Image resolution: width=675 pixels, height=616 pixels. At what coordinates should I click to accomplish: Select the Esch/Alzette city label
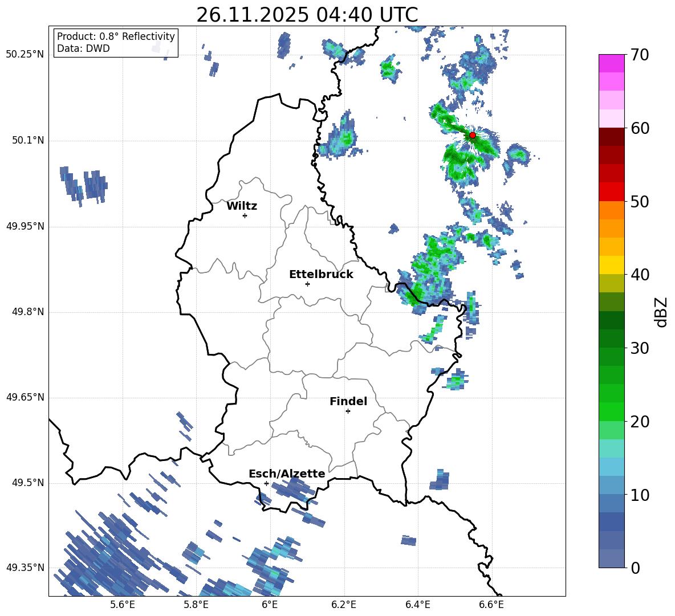pyautogui.click(x=287, y=474)
